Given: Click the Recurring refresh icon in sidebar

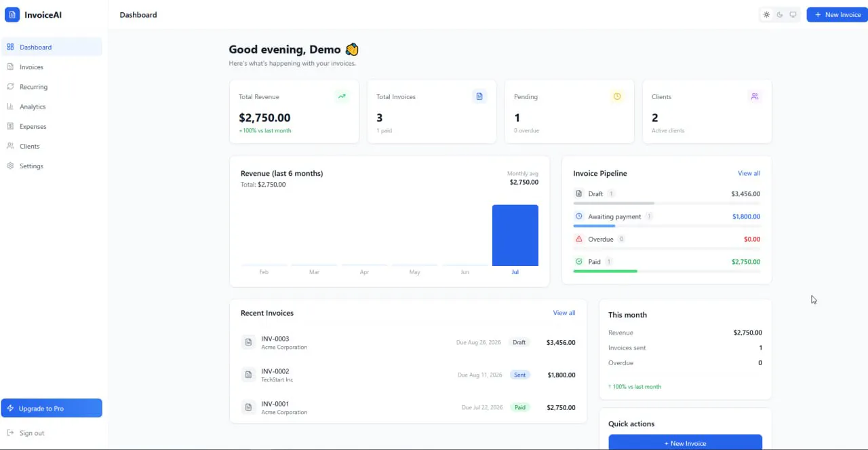Looking at the screenshot, I should click(10, 86).
